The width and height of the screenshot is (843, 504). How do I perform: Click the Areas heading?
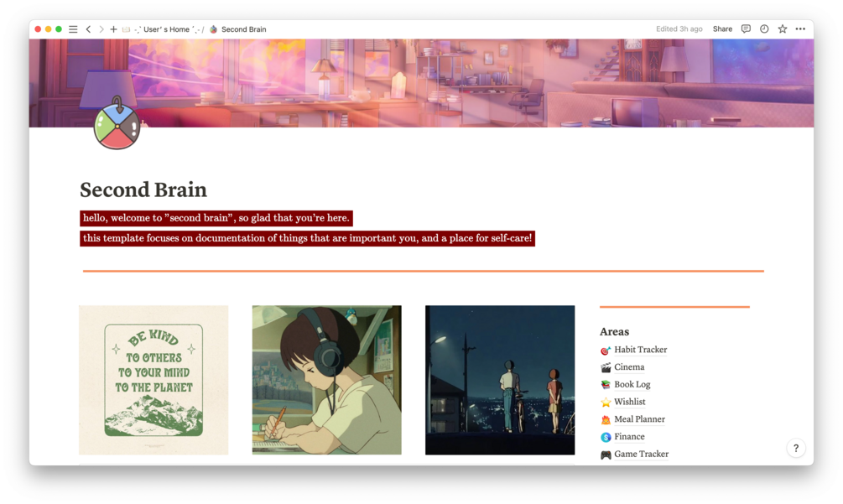(x=615, y=331)
